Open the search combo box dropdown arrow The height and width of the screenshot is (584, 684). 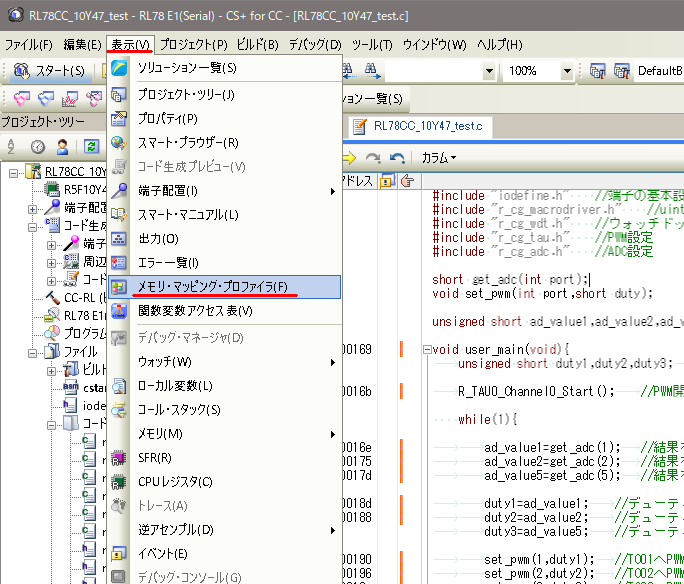[x=489, y=71]
